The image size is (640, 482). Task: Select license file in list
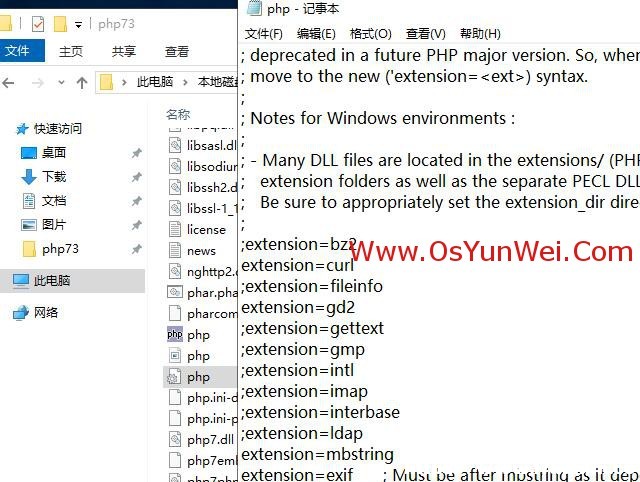(x=198, y=229)
